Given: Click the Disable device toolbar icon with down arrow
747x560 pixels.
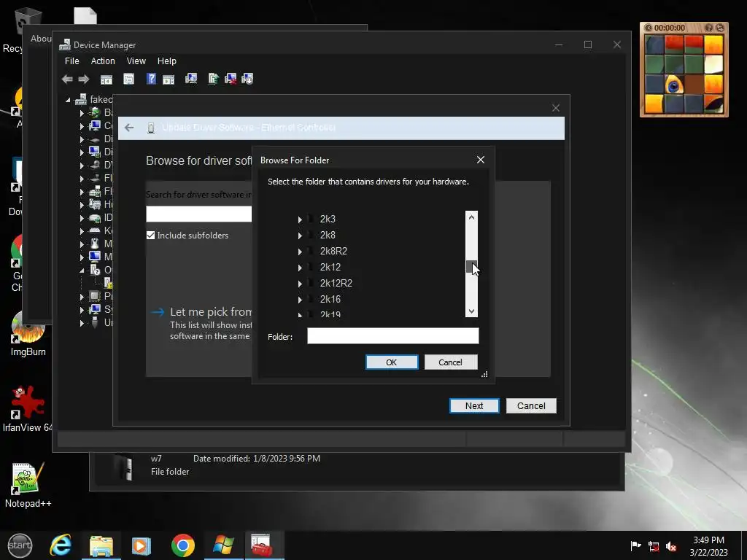Looking at the screenshot, I should [x=247, y=79].
